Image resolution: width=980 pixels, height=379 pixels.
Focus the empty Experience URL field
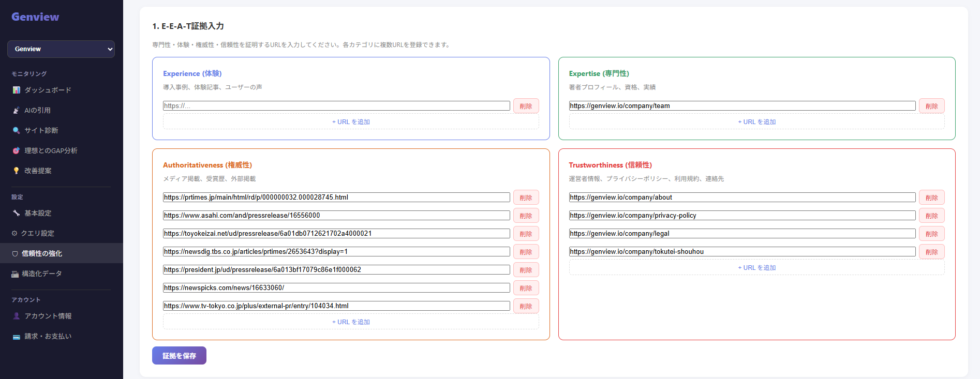[x=336, y=106]
